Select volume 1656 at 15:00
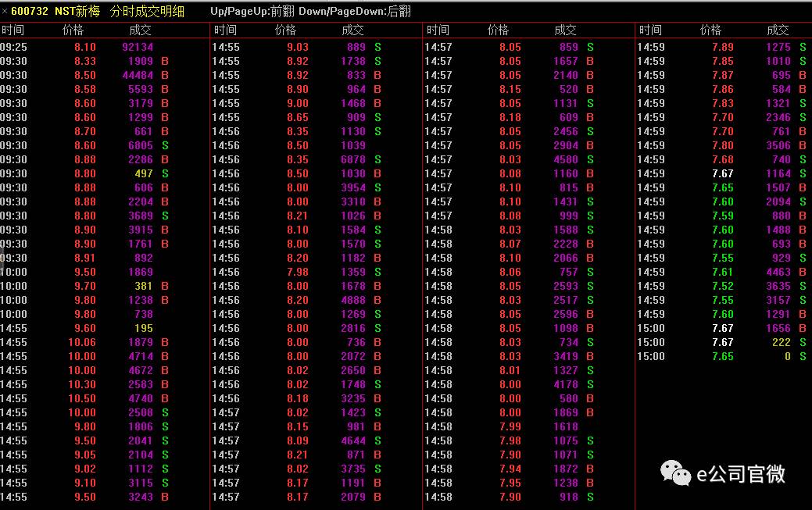 [778, 328]
